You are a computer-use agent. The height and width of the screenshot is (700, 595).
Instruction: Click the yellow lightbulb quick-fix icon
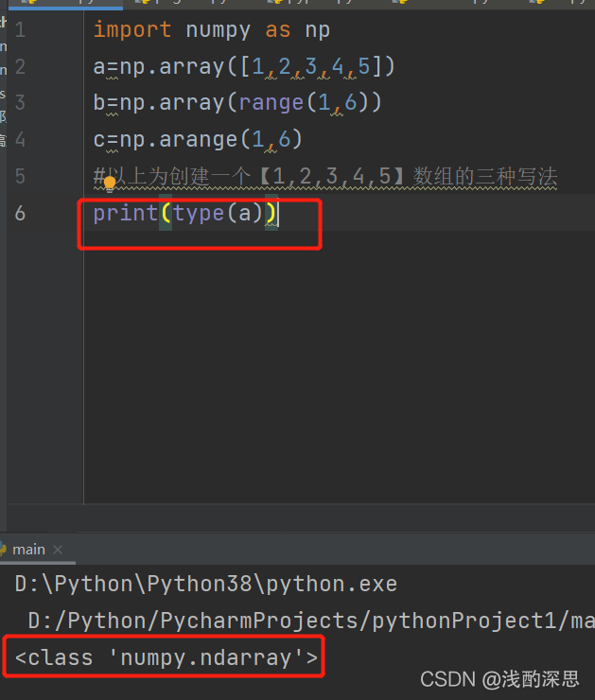110,184
